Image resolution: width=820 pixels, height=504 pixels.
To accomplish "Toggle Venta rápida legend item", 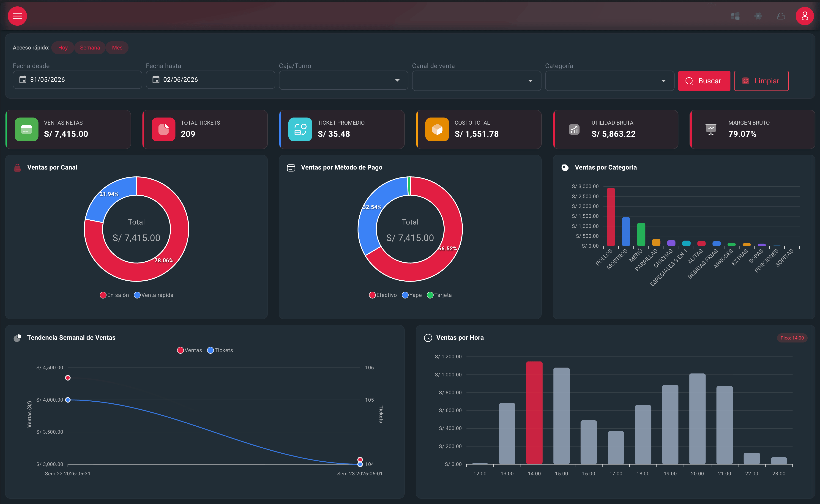I will pyautogui.click(x=154, y=295).
